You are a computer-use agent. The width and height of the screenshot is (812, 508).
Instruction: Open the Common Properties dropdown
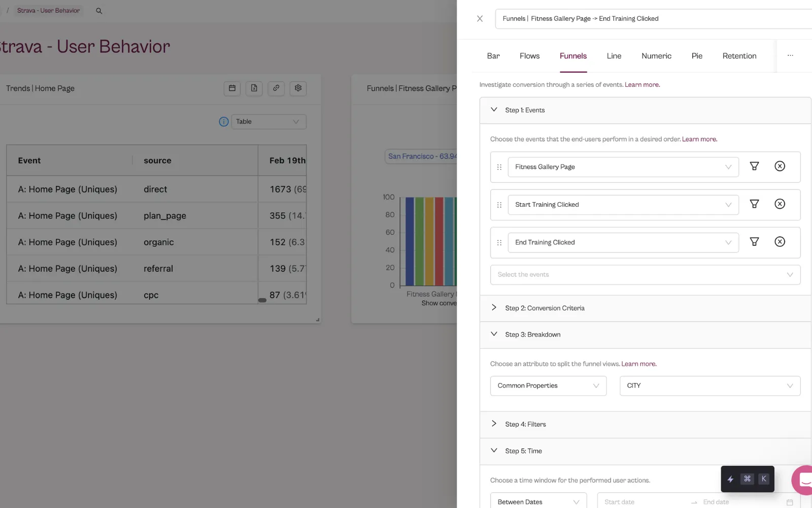pyautogui.click(x=548, y=386)
